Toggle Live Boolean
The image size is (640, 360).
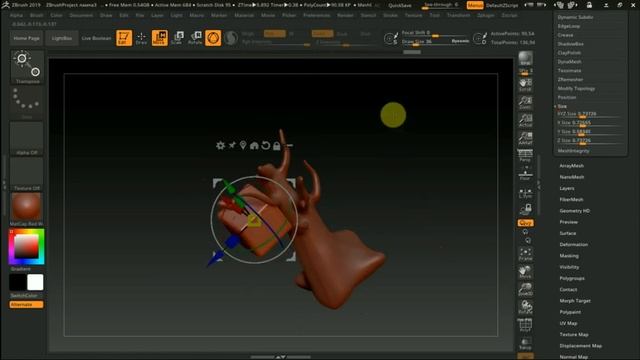point(96,38)
